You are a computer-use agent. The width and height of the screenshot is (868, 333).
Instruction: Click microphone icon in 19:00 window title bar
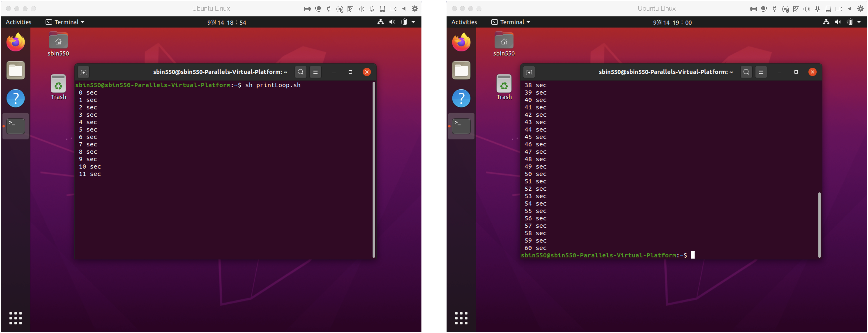[817, 9]
